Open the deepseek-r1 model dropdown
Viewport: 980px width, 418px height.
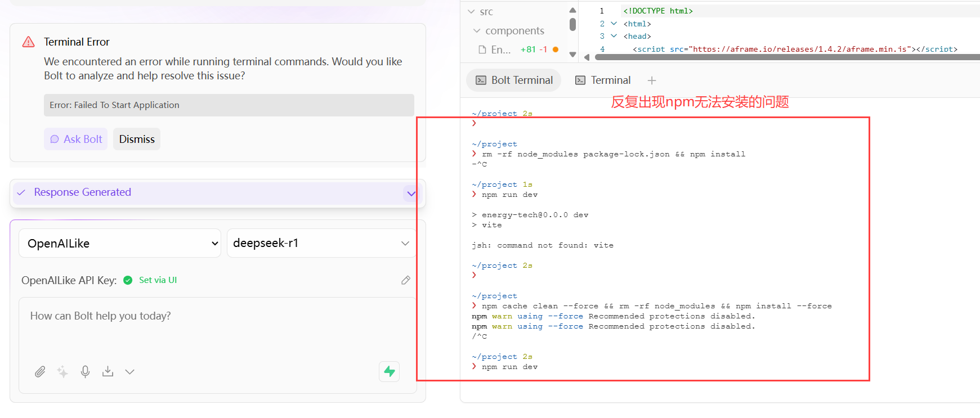(321, 243)
